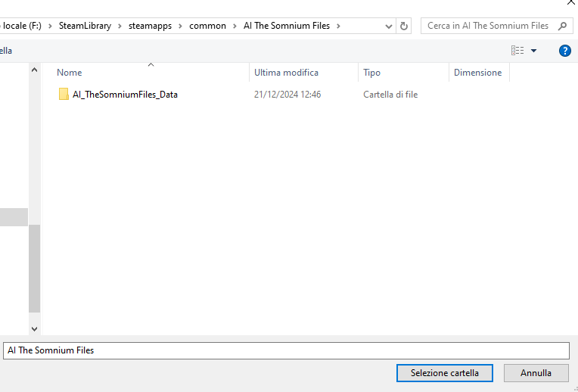
Task: Click the date 21/12/2024 12:46
Action: [287, 95]
